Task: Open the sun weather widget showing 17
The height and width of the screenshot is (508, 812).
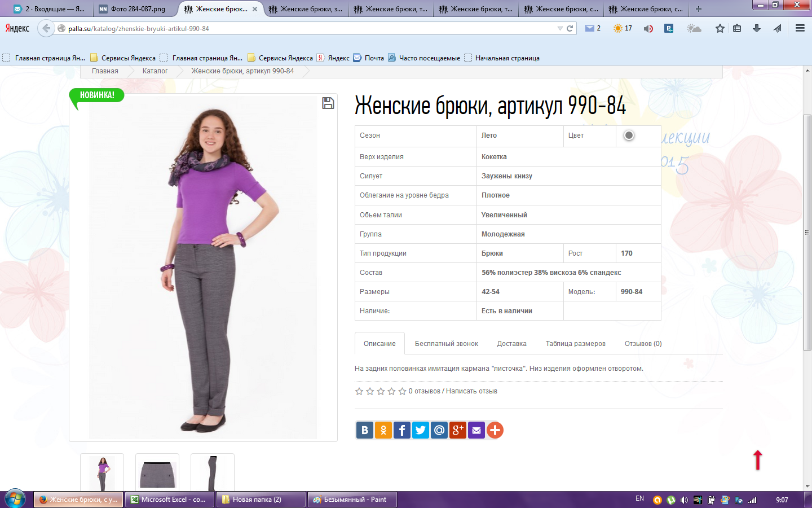Action: [x=623, y=28]
